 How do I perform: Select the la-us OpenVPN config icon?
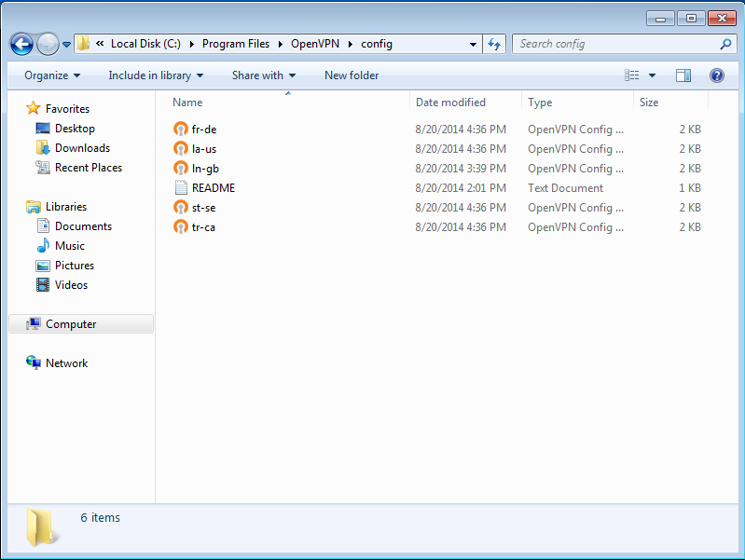[x=181, y=149]
